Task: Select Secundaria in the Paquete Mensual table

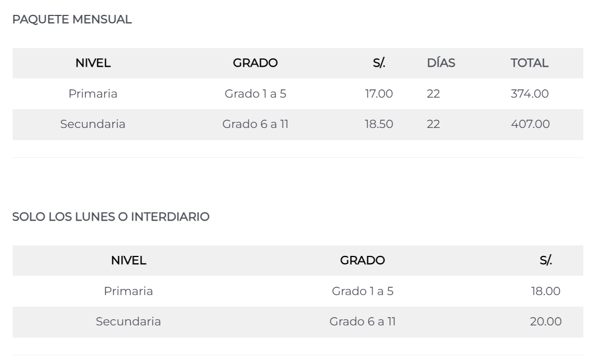Action: 93,124
